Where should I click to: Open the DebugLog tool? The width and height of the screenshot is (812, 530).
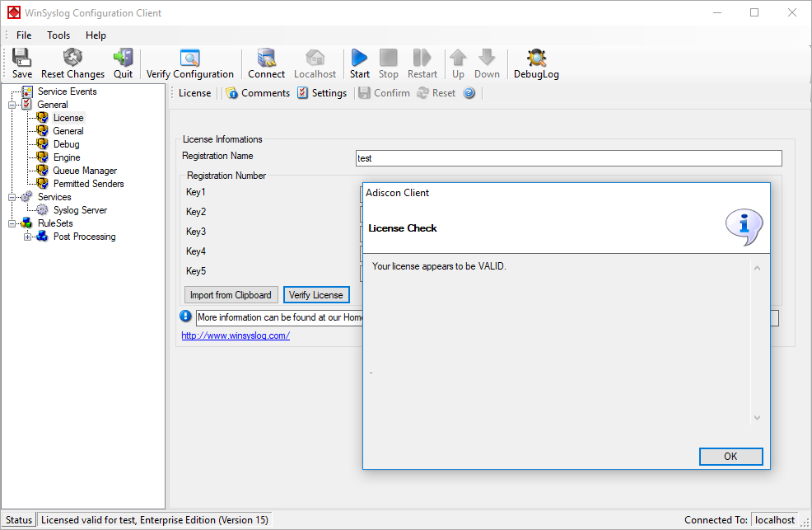(536, 58)
